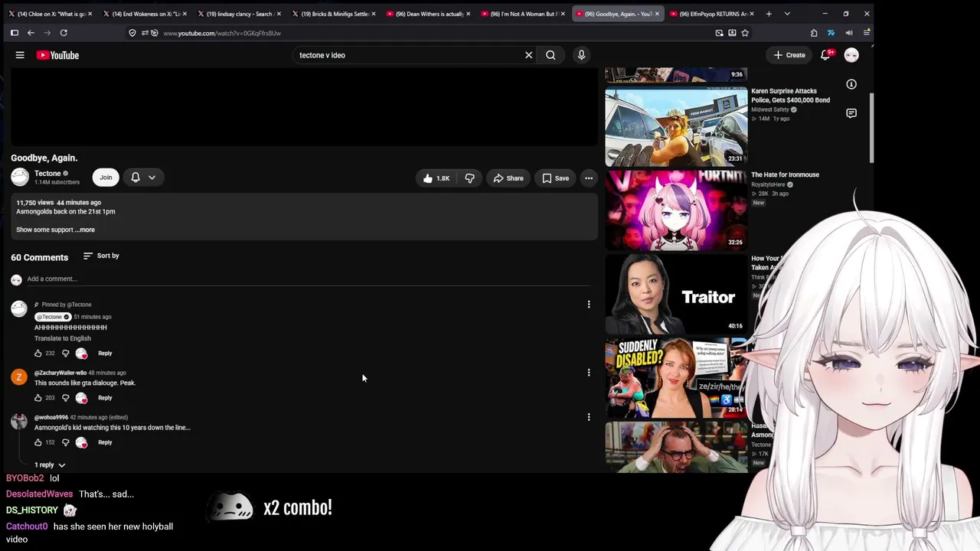The height and width of the screenshot is (551, 980).
Task: Dislike the 'Goodbye, Again.' video
Action: 469,178
